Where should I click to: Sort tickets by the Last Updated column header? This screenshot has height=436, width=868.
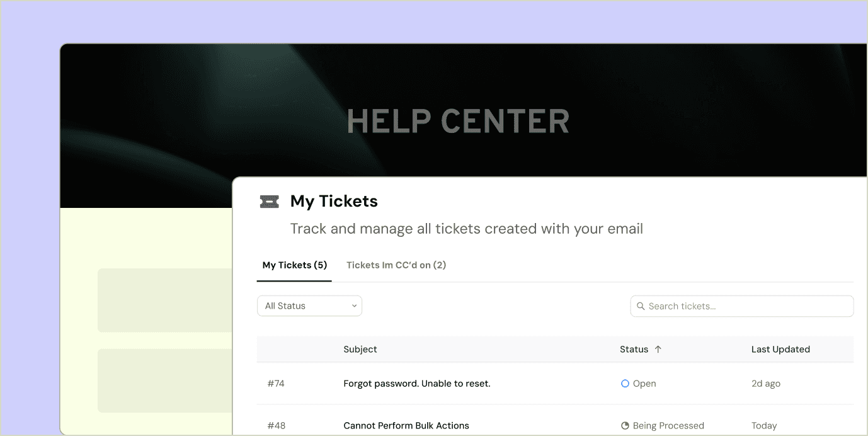pyautogui.click(x=780, y=349)
